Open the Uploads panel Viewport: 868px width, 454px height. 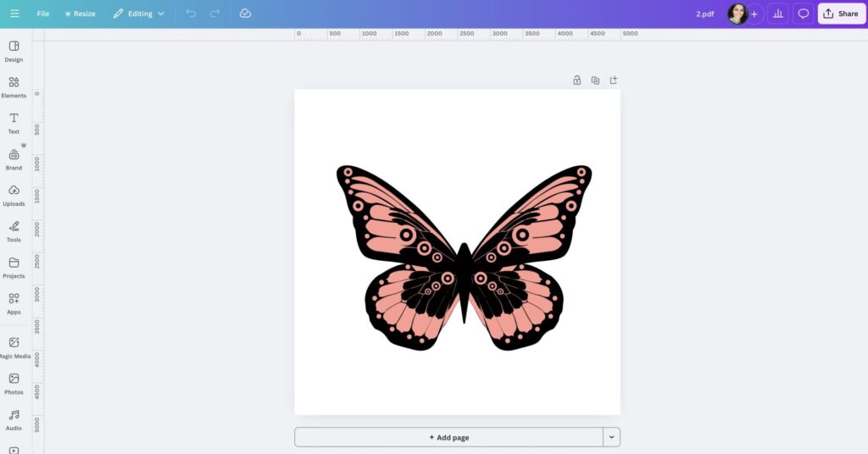pos(14,195)
